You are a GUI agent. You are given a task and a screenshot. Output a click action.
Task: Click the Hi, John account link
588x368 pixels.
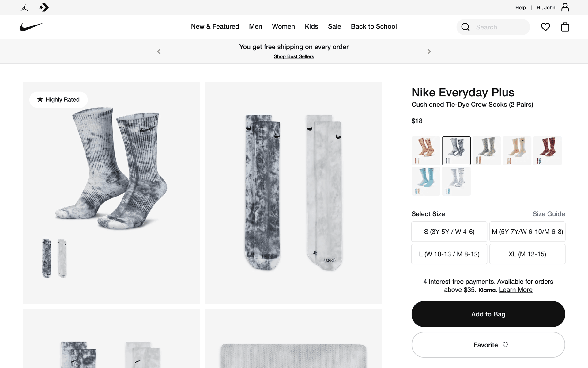[546, 7]
